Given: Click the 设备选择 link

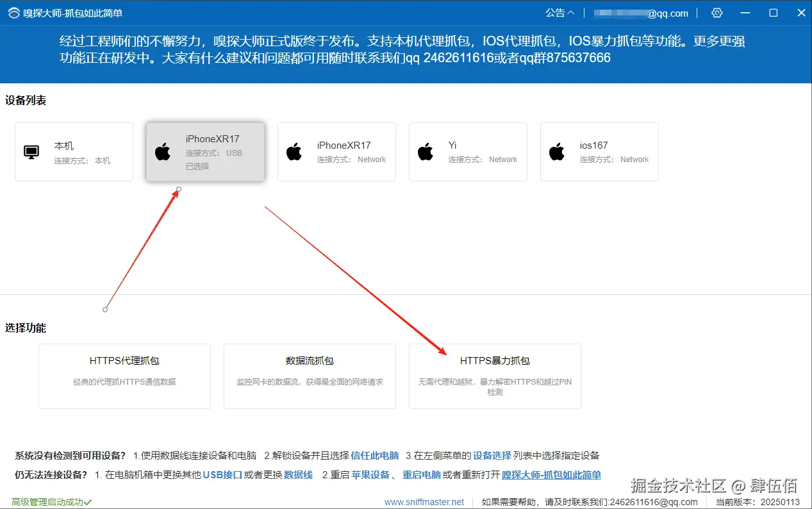Looking at the screenshot, I should 492,456.
